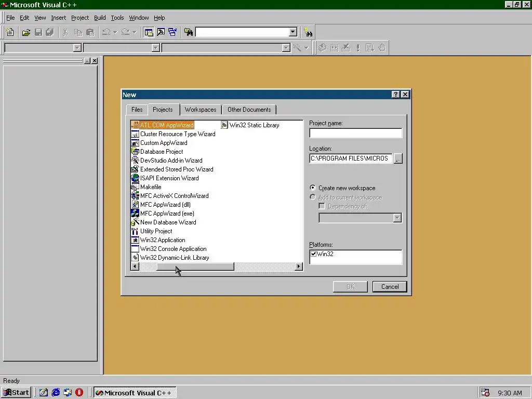Click the Redo toolbar icon

[126, 32]
